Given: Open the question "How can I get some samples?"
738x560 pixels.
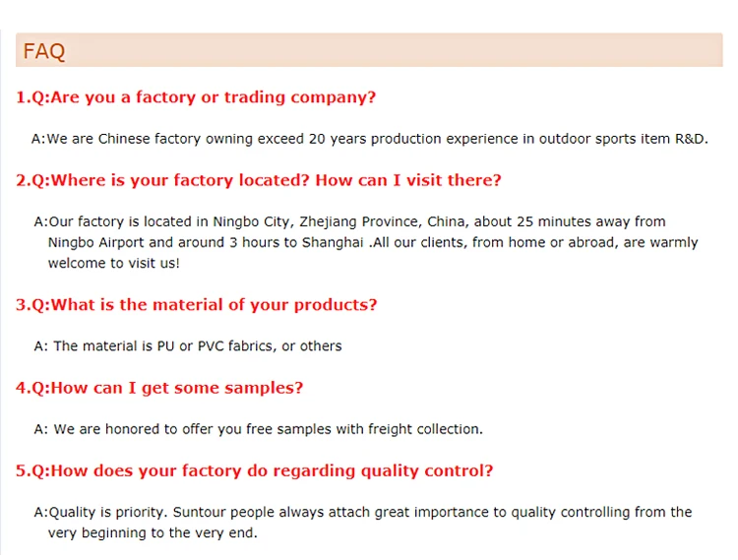Looking at the screenshot, I should click(x=177, y=388).
